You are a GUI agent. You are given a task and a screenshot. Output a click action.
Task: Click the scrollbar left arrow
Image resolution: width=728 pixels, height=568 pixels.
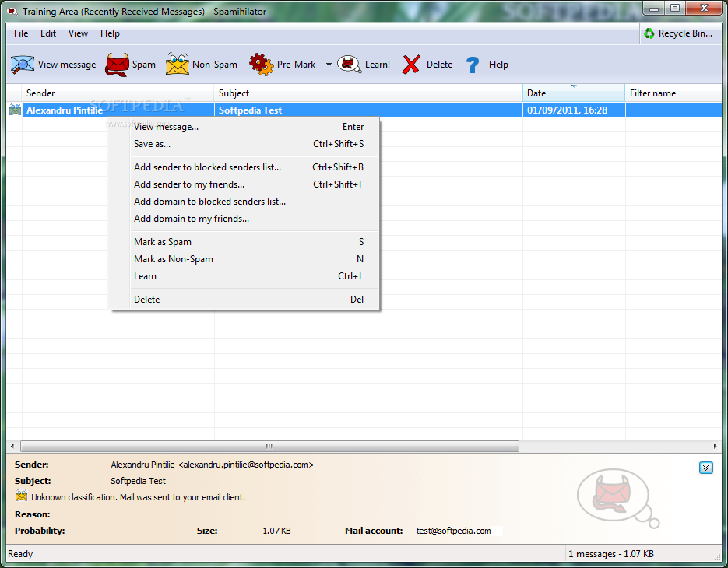pyautogui.click(x=12, y=446)
